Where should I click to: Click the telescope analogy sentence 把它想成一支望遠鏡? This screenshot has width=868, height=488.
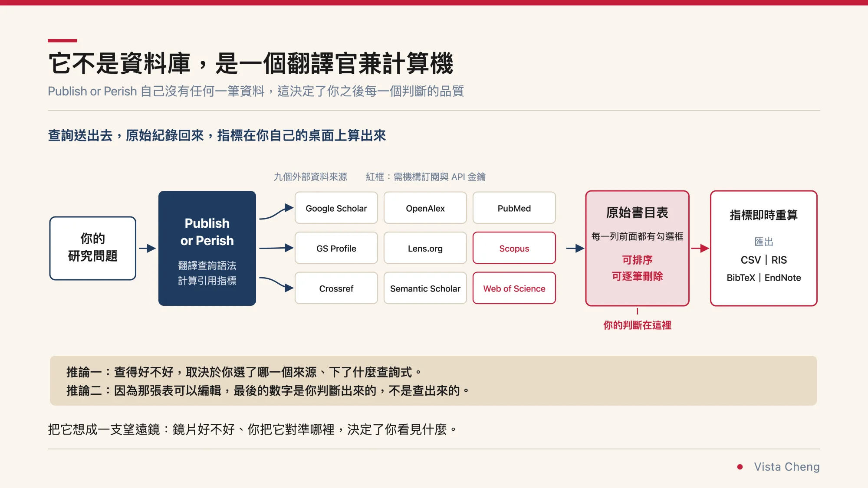[252, 429]
